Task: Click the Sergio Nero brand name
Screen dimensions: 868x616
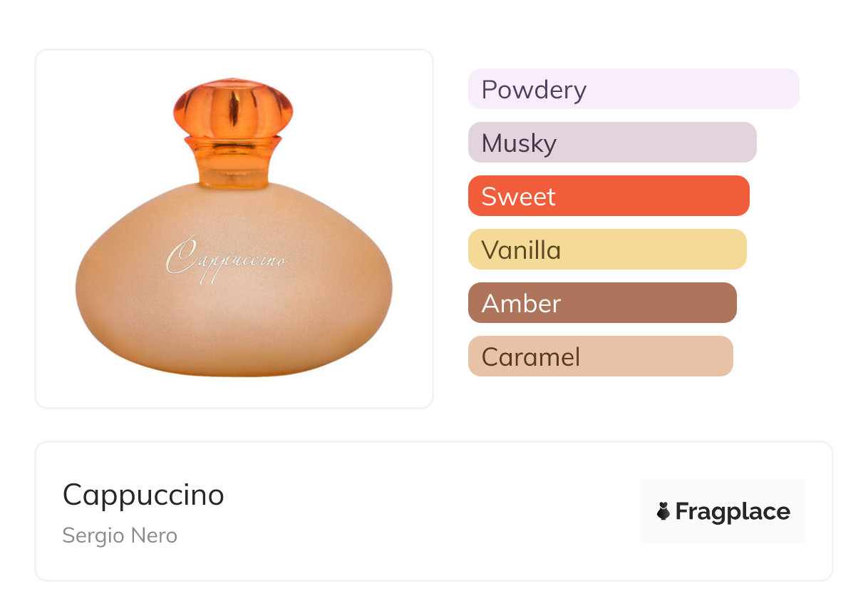Action: tap(120, 535)
